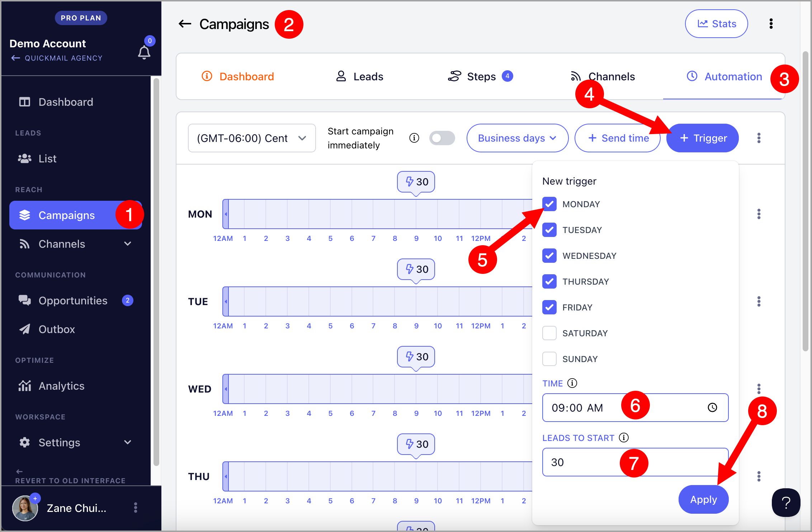
Task: Open the TUE row options menu
Action: pyautogui.click(x=759, y=301)
